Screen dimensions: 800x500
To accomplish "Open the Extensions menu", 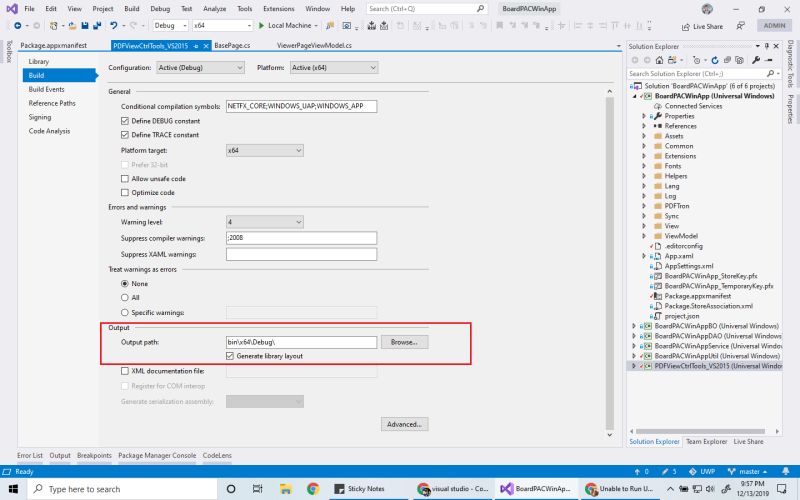I will 279,9.
